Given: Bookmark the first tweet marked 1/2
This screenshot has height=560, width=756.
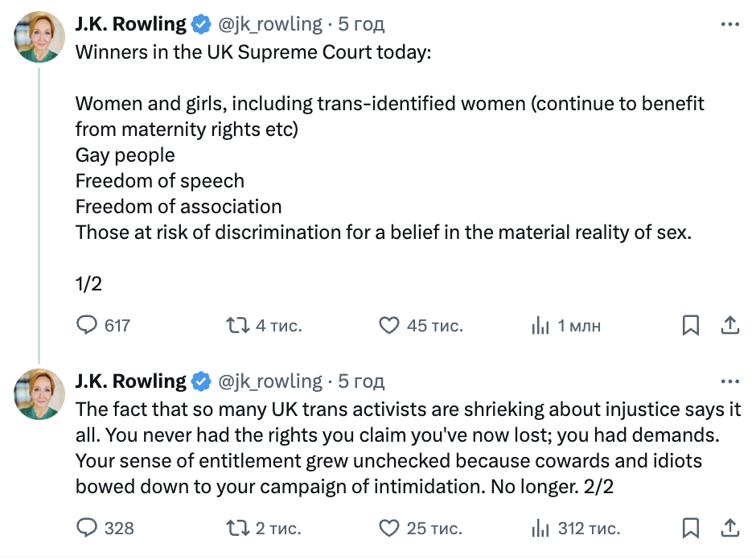Looking at the screenshot, I should (690, 325).
